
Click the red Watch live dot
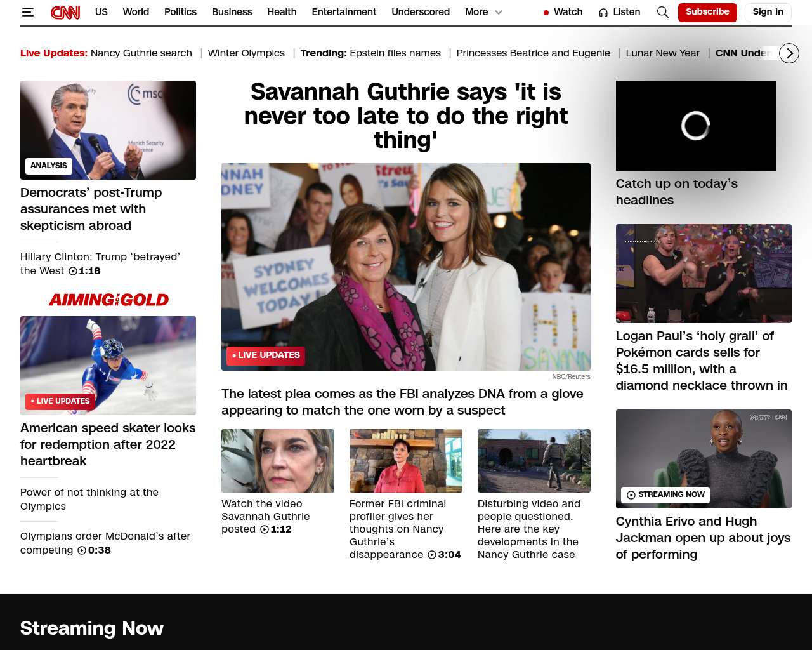pos(546,13)
